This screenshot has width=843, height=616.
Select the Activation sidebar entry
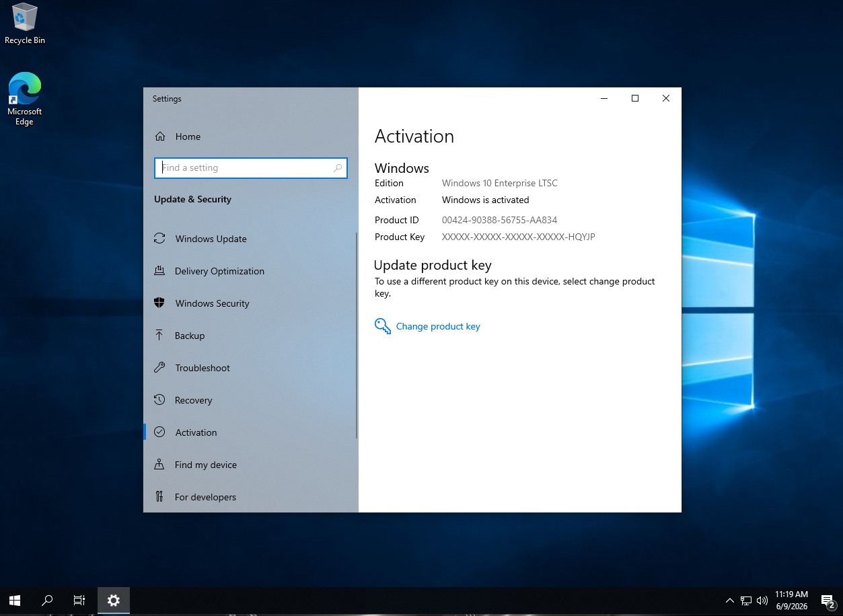pyautogui.click(x=250, y=432)
